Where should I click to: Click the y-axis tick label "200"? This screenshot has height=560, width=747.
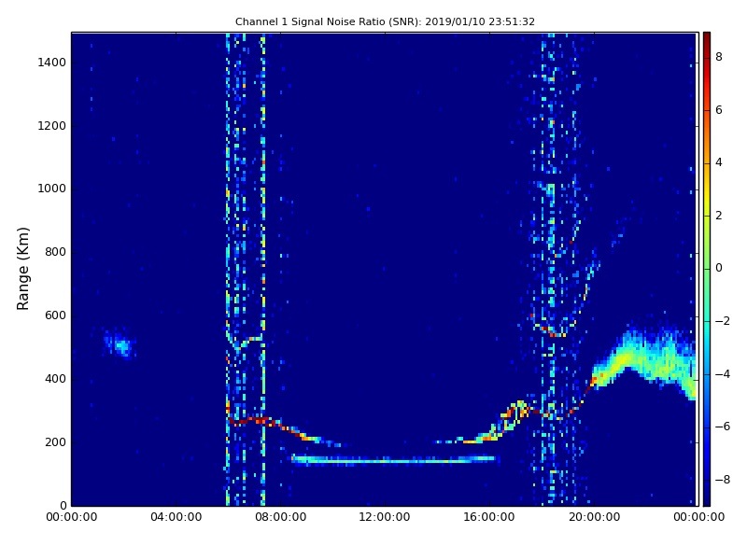pyautogui.click(x=55, y=441)
